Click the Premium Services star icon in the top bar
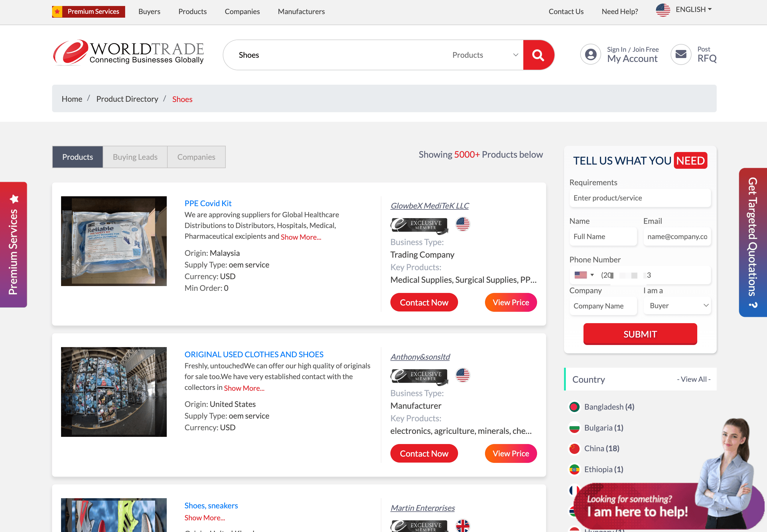 pos(57,12)
